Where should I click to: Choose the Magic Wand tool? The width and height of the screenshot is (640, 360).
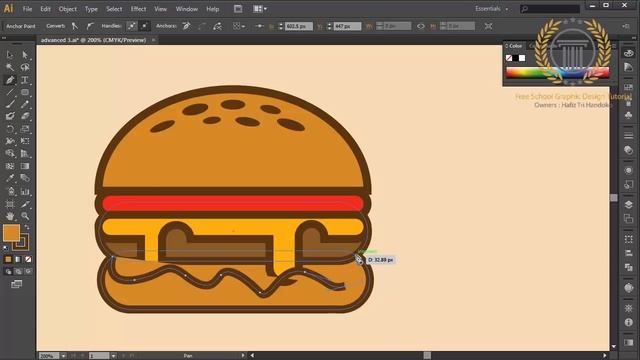pos(10,67)
